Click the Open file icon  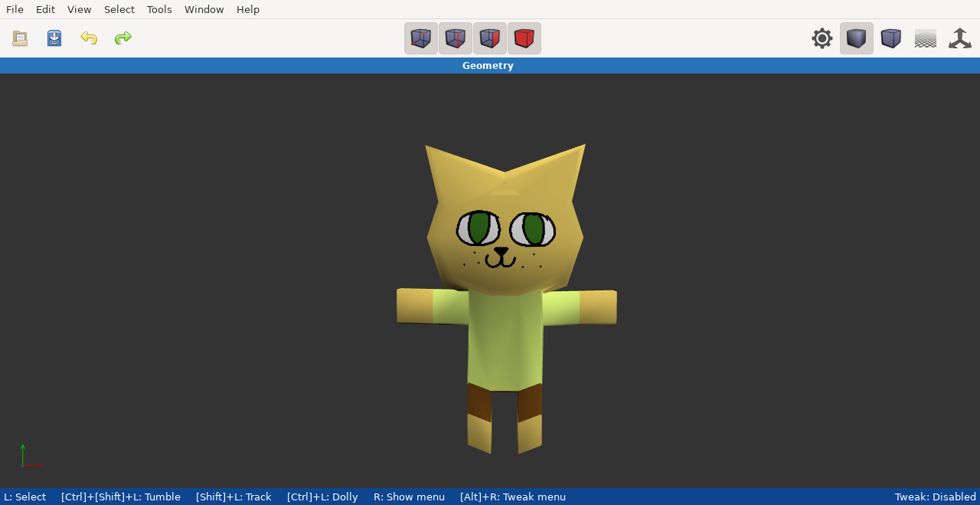[x=20, y=38]
